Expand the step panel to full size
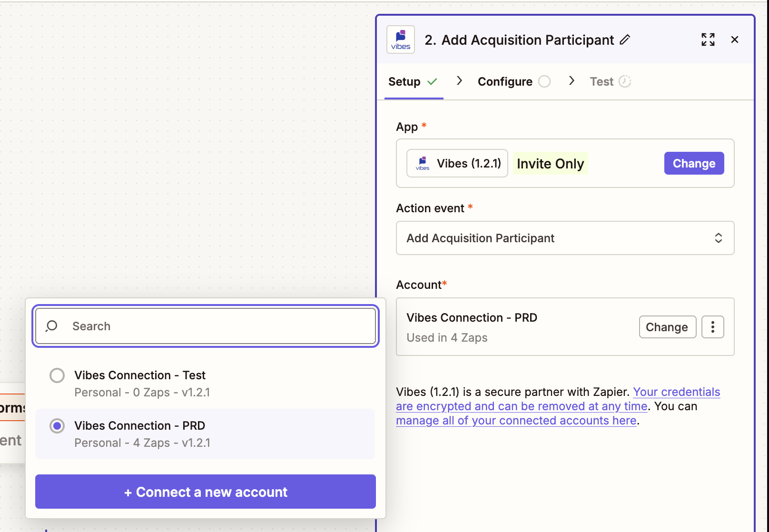The image size is (769, 532). point(708,39)
